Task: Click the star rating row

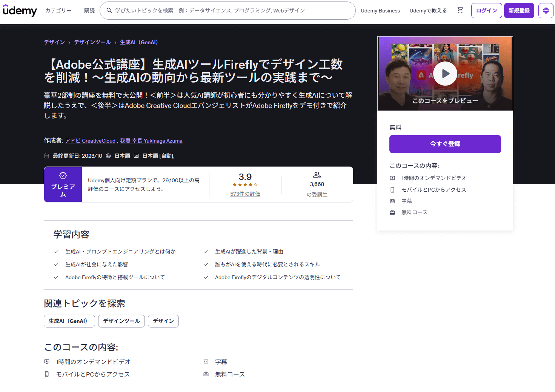Action: coord(245,185)
